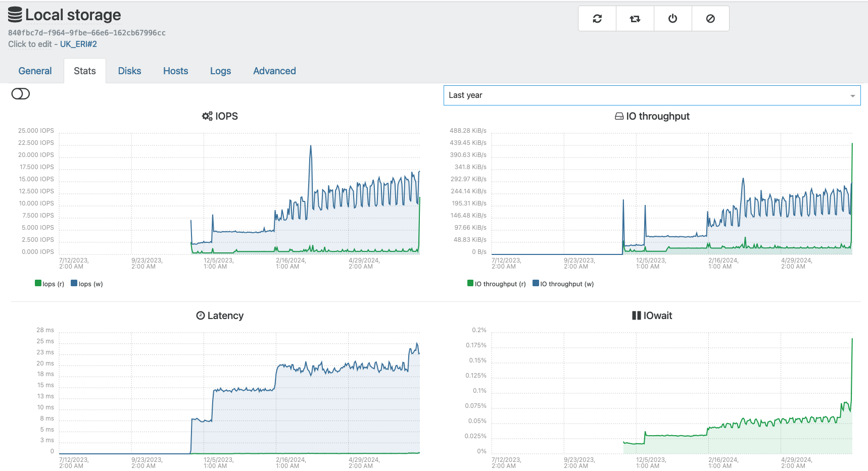Switch to the Advanced tab

click(274, 71)
